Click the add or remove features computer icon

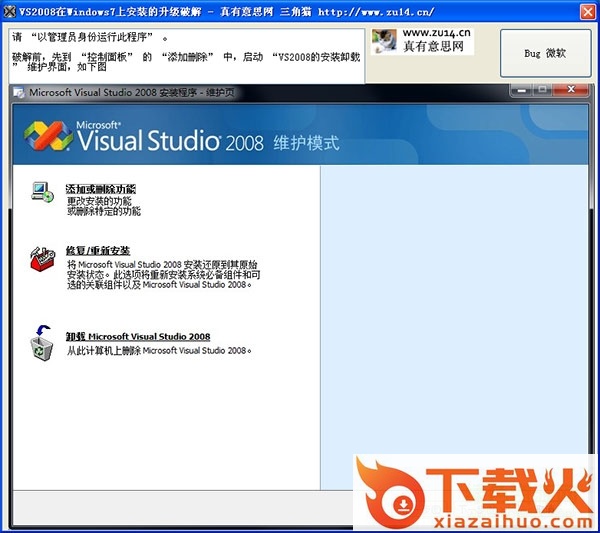42,192
